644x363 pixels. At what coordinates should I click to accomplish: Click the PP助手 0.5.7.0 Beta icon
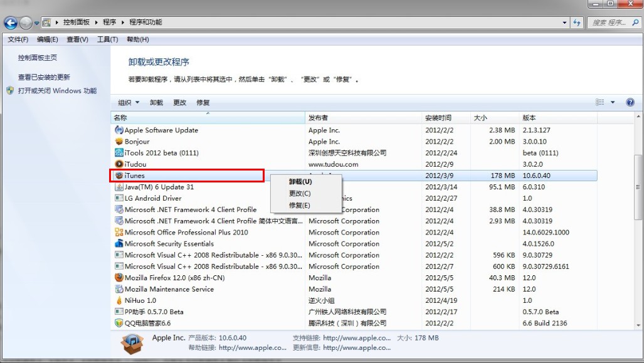(119, 312)
